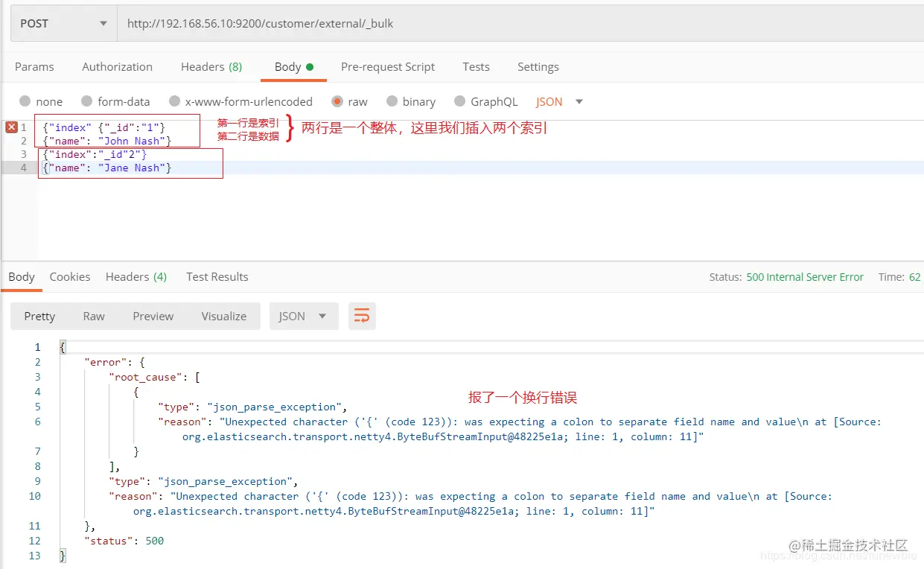Click the "status": 500 response line

tap(124, 541)
